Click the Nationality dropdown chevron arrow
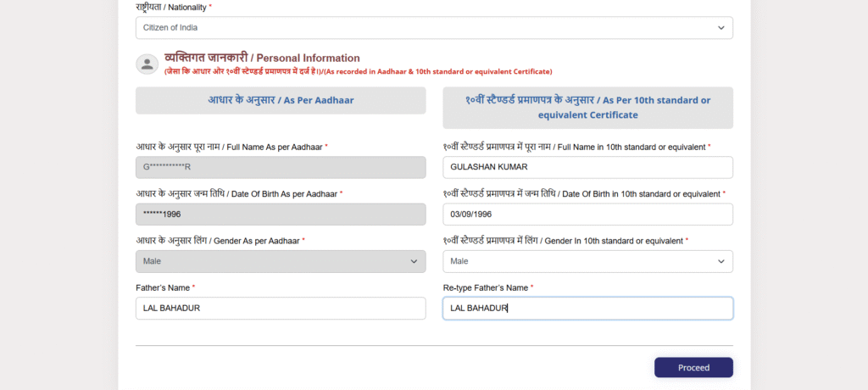868x390 pixels. click(x=721, y=27)
